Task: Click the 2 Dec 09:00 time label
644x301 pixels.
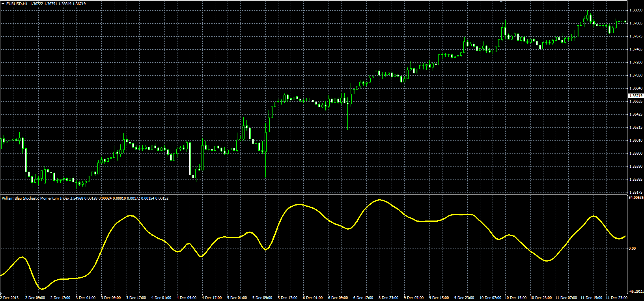Action: pos(35,298)
